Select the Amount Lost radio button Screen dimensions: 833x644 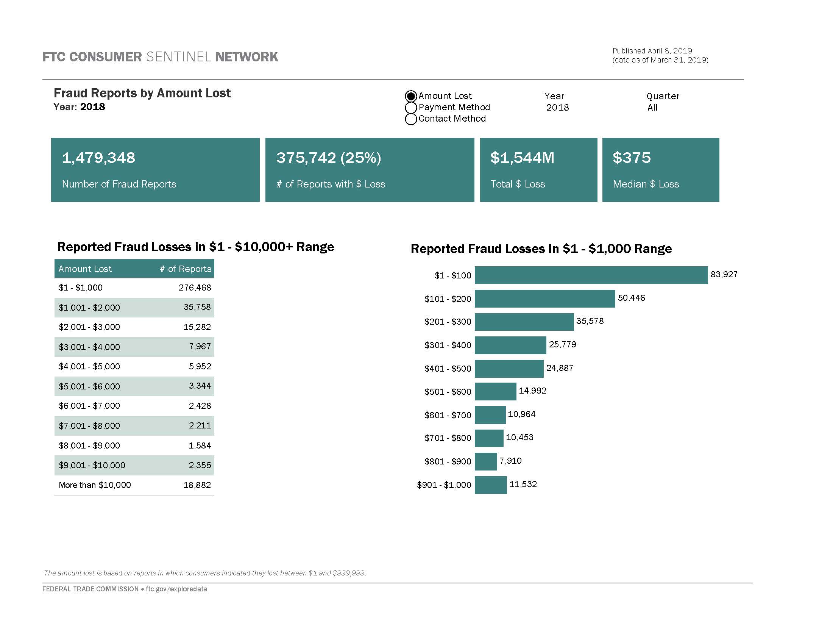(410, 96)
